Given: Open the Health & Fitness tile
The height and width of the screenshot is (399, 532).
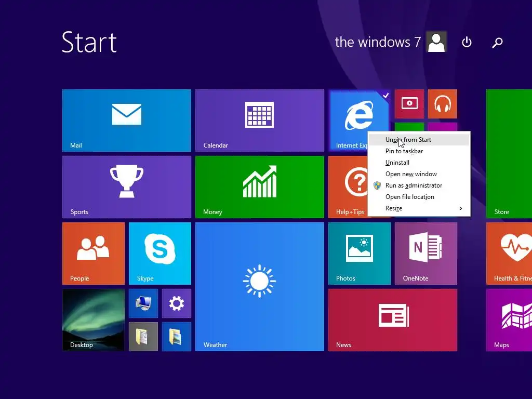Looking at the screenshot, I should (509, 254).
